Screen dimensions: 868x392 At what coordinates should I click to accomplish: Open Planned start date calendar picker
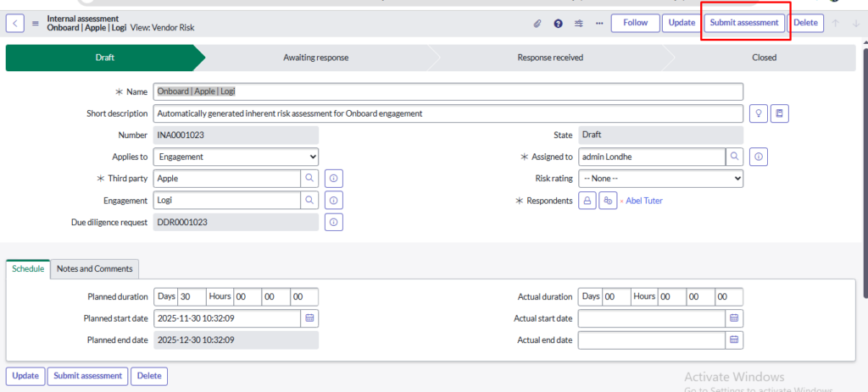(310, 318)
